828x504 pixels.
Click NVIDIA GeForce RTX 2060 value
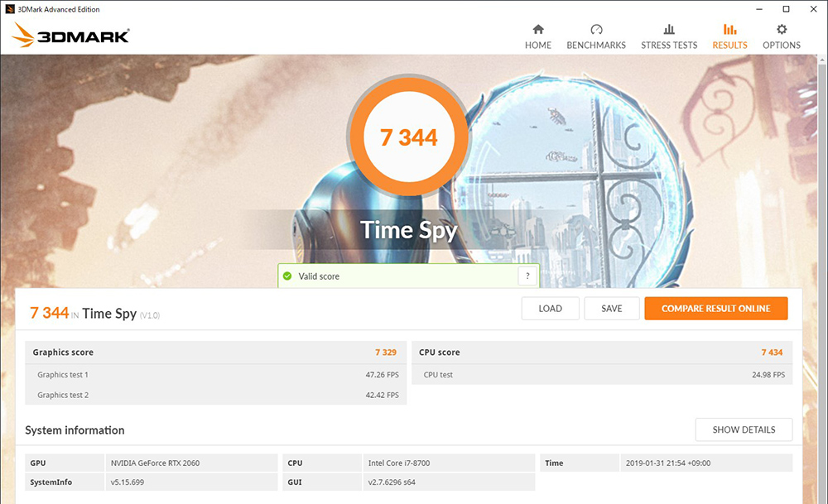(x=156, y=463)
